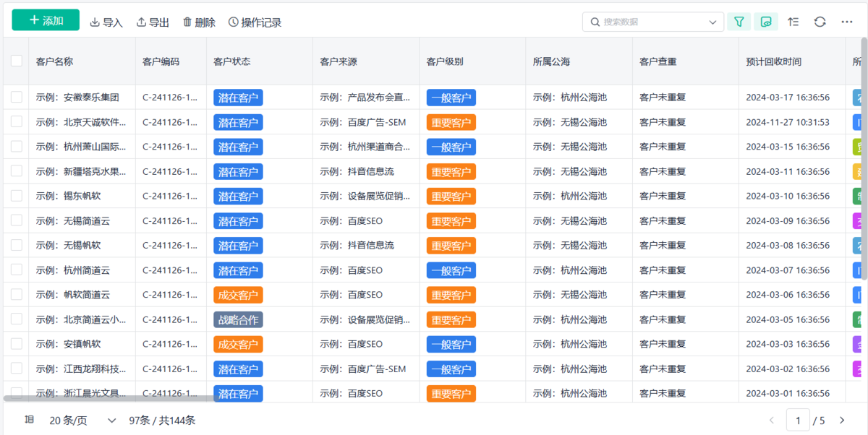The height and width of the screenshot is (435, 868).
Task: Expand the search data dropdown arrow
Action: coord(712,22)
